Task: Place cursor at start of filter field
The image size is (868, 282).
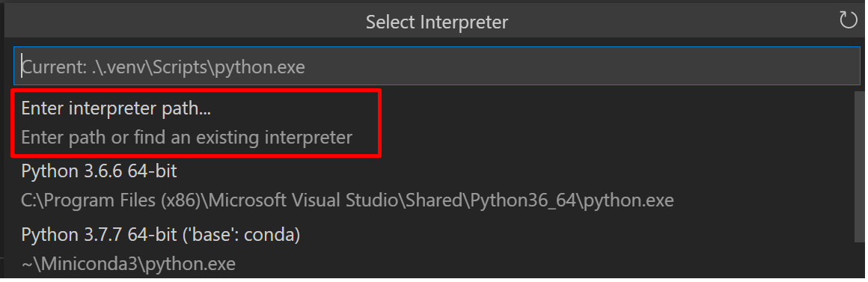Action: tap(22, 66)
